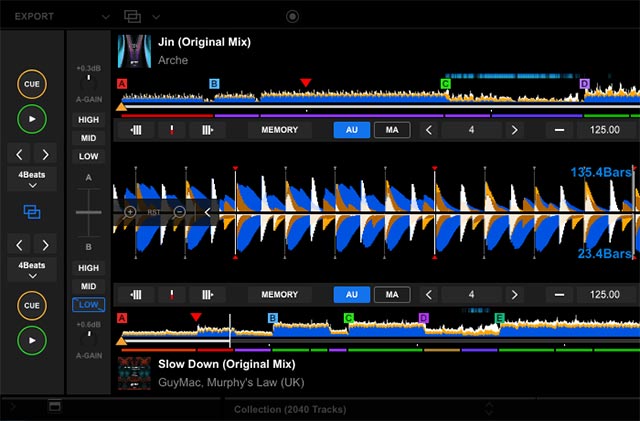The image size is (640, 421).
Task: Toggle the top deck MID EQ
Action: point(88,138)
